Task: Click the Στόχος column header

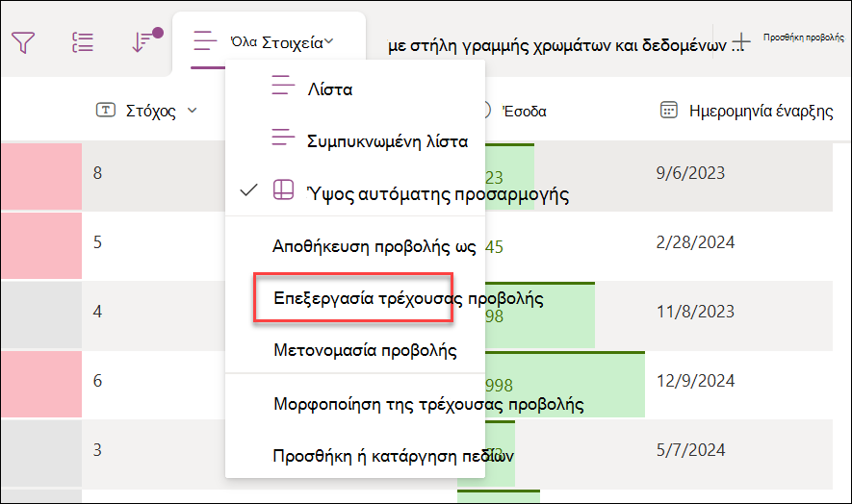Action: (150, 111)
